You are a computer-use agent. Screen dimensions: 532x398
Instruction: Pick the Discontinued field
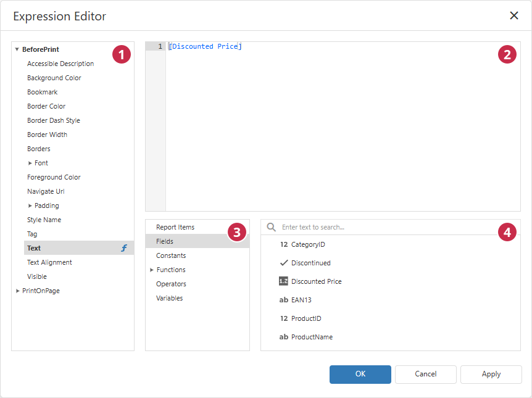point(311,263)
